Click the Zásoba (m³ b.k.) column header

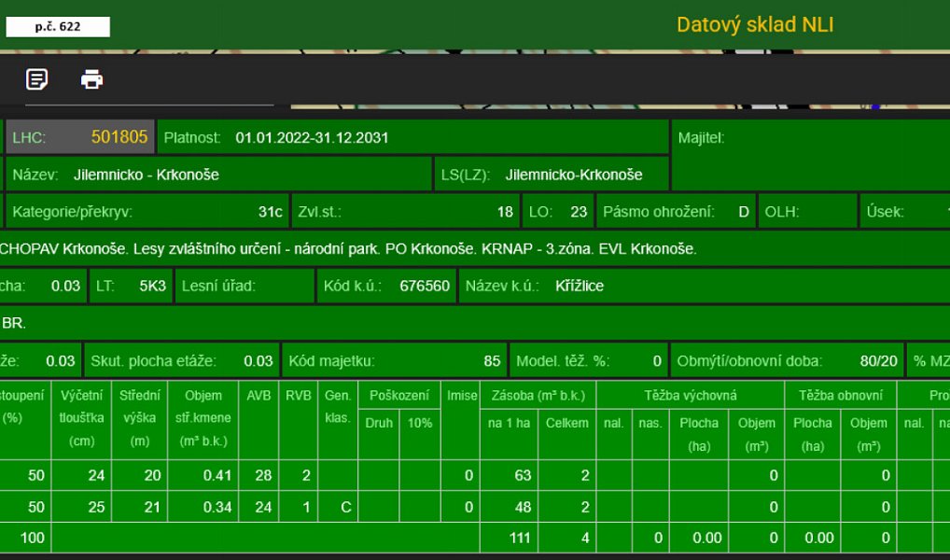538,395
